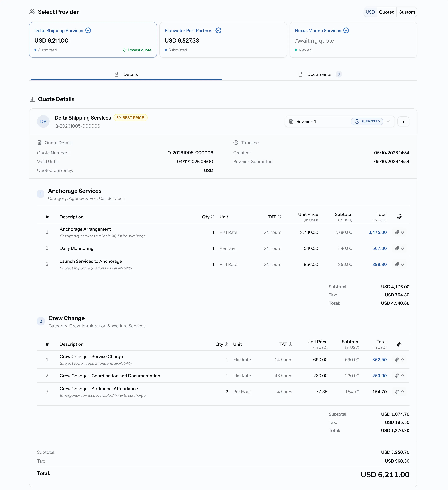Click the Anchorage Arrangement description
This screenshot has height=490, width=448.
[x=85, y=229]
